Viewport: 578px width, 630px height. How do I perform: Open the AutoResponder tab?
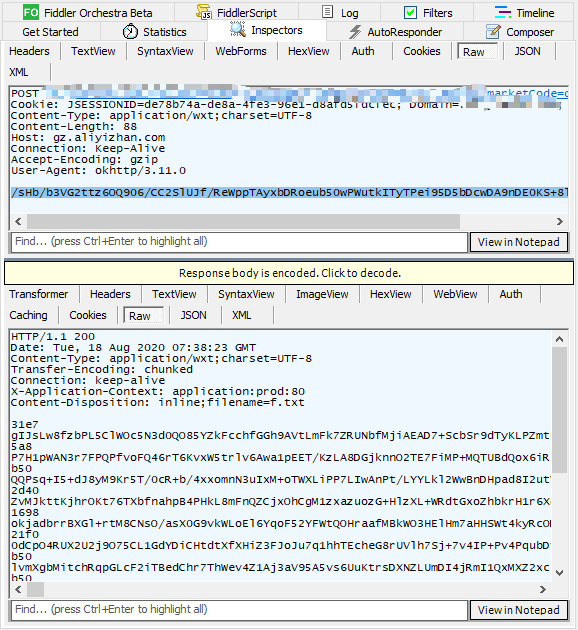(395, 32)
